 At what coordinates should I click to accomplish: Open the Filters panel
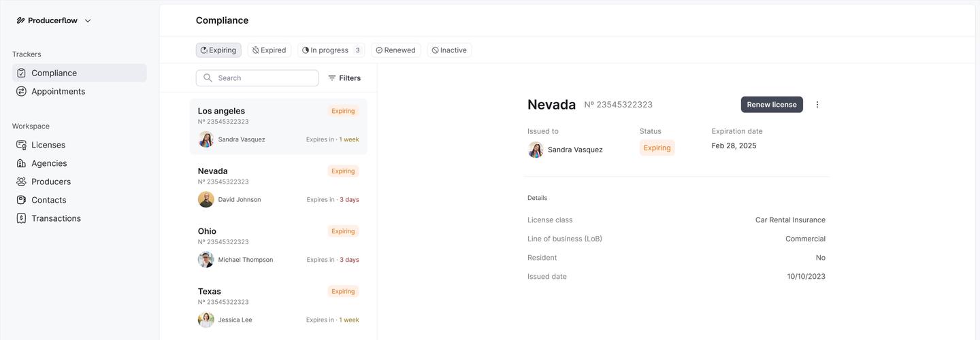344,78
